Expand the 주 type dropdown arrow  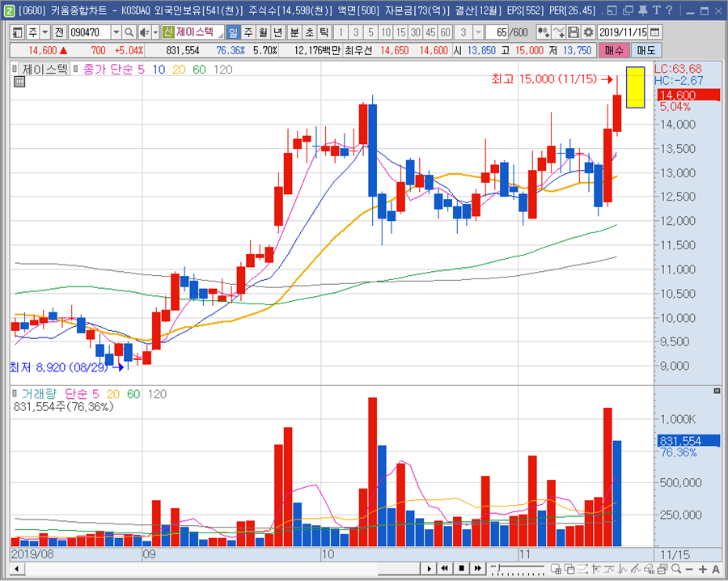pos(45,32)
